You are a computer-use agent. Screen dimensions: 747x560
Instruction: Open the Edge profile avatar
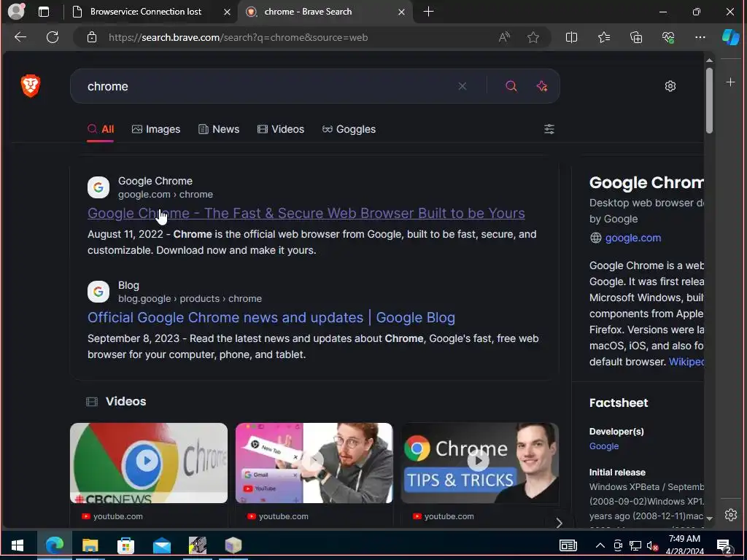tap(16, 11)
